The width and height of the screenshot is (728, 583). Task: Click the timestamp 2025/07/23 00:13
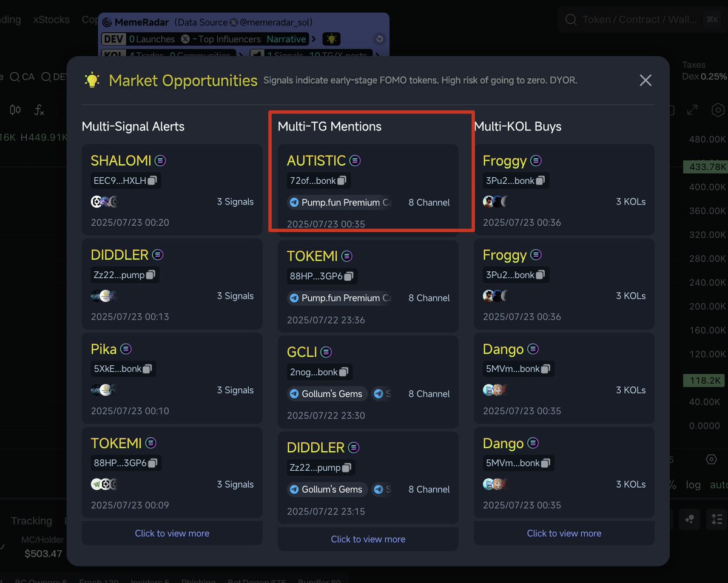click(130, 317)
